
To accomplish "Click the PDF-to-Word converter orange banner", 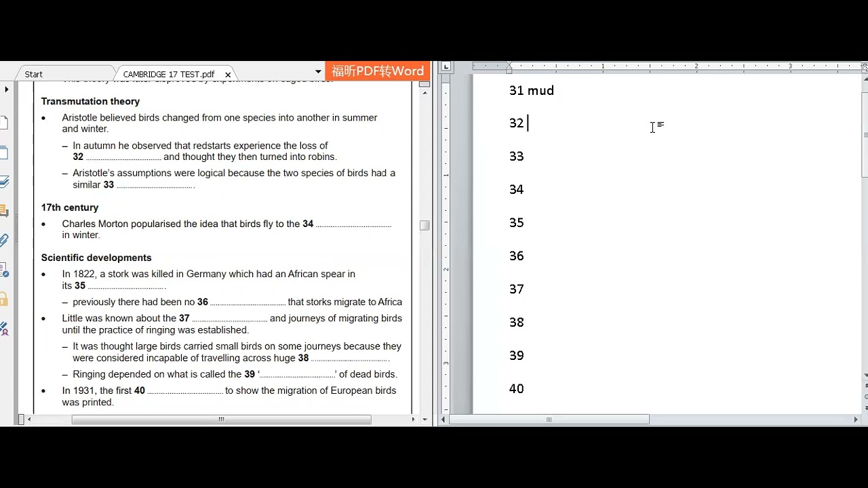I will [377, 71].
